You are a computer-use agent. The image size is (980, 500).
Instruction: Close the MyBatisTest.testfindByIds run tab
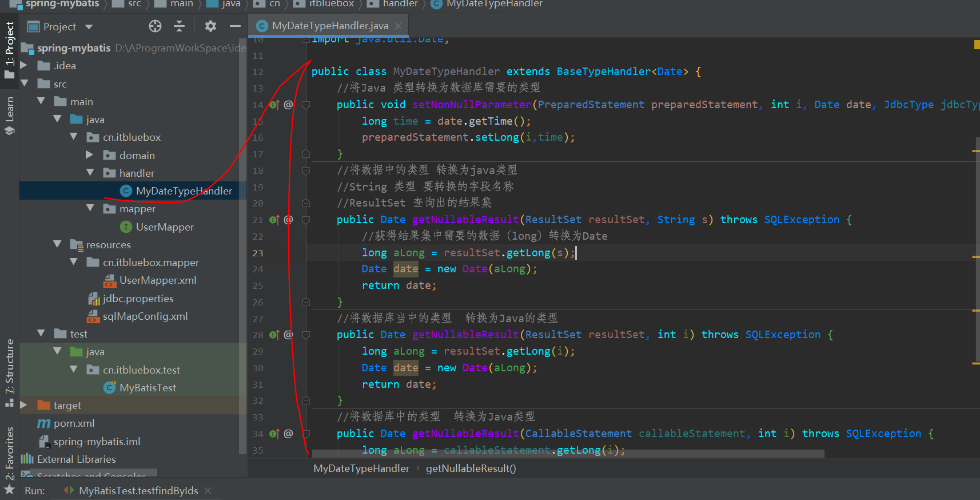coord(208,491)
